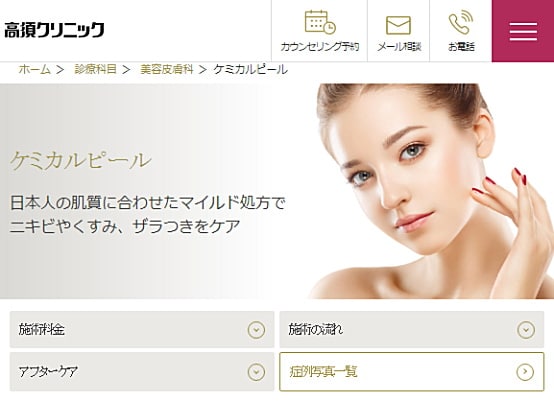Viewport: 554px width, 401px height.
Task: Select the お電話 label
Action: click(x=461, y=47)
